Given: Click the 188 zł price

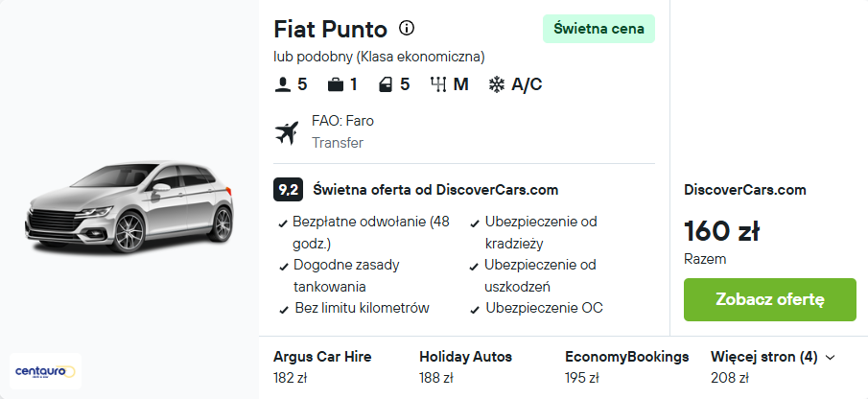Looking at the screenshot, I should (x=436, y=378).
